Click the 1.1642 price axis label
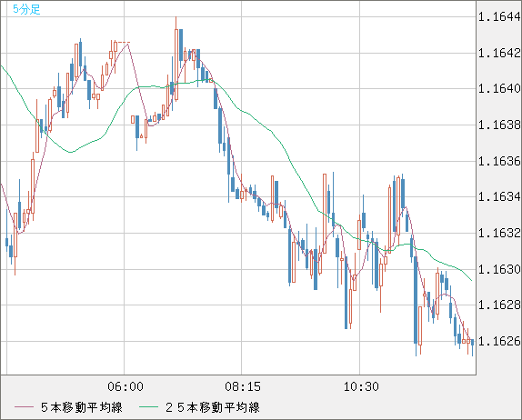Viewport: 522px width, 420px height. click(x=499, y=53)
